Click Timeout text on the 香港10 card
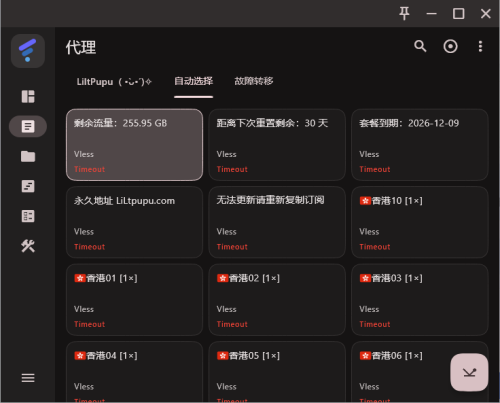500x403 pixels. tap(375, 247)
